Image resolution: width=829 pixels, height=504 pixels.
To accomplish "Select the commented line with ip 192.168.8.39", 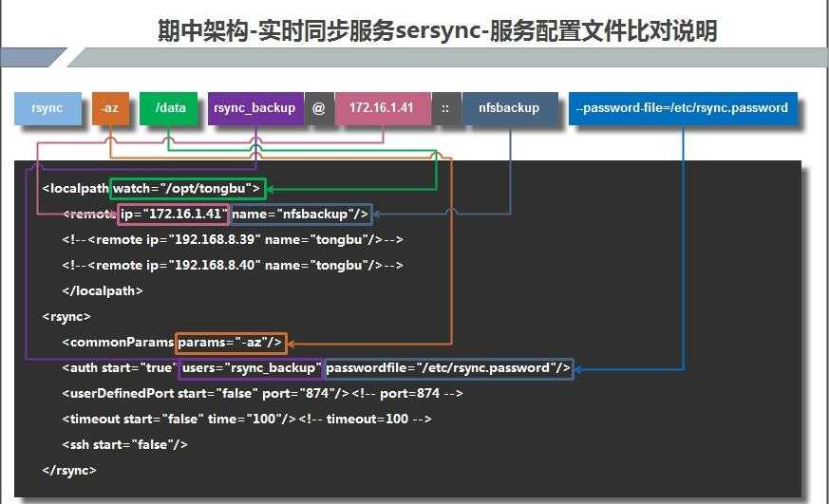I will (x=233, y=240).
